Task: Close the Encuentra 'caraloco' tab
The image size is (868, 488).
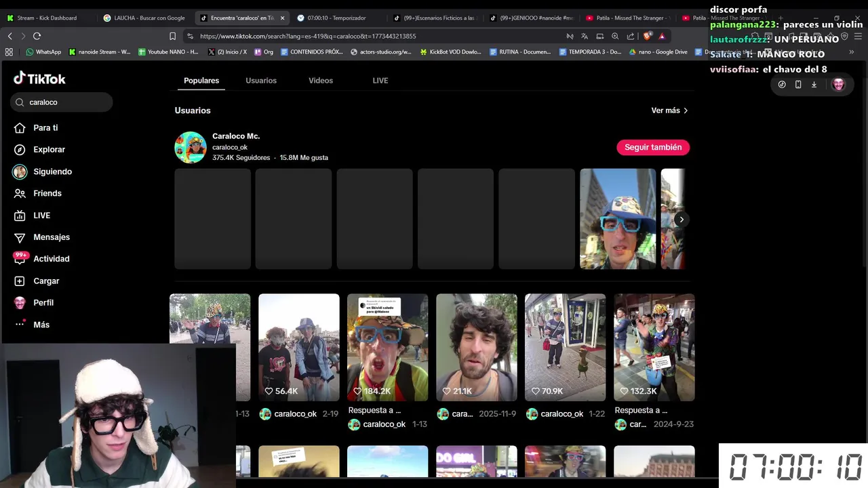Action: pos(283,18)
